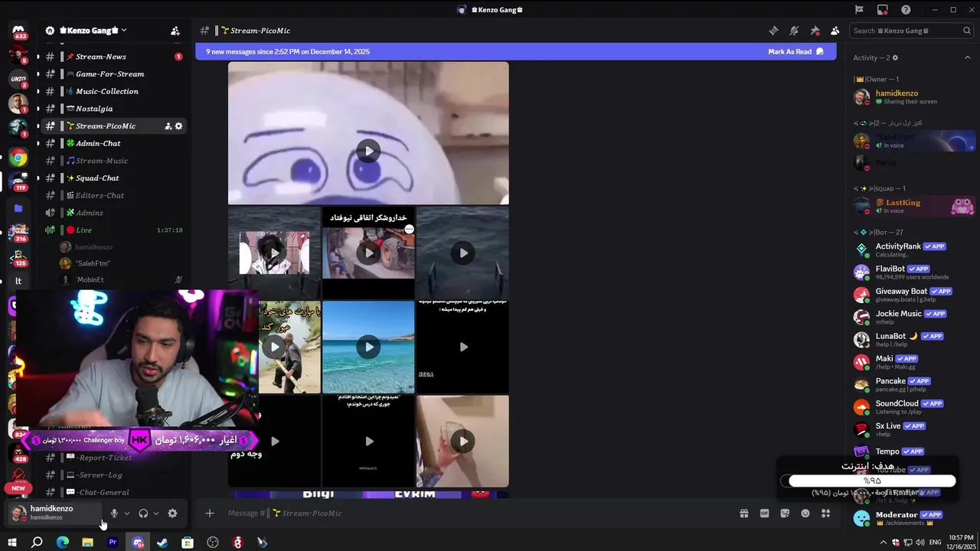Open User Settings gear icon
The image size is (980, 551).
(172, 514)
